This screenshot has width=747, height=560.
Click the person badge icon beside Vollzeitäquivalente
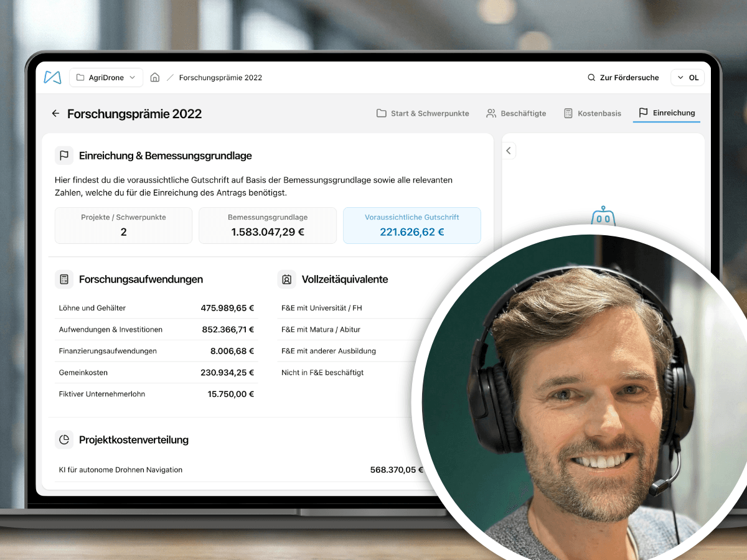[x=286, y=279]
